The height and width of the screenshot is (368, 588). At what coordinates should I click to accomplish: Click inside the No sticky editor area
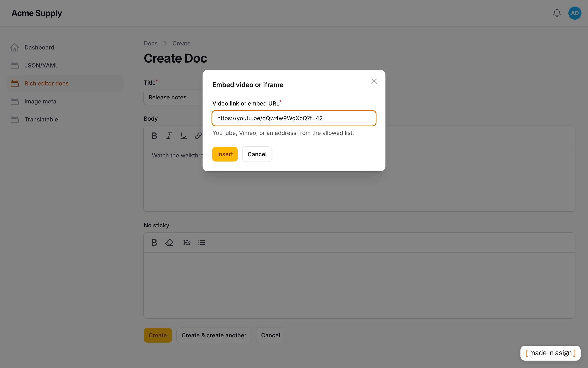click(359, 285)
